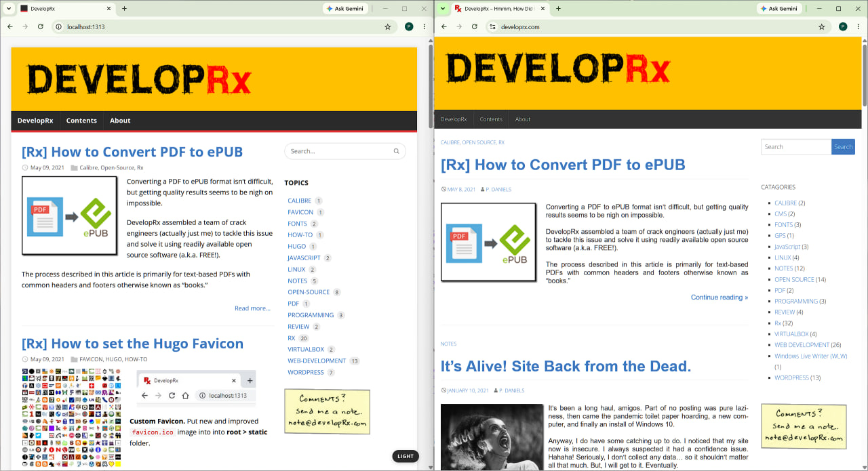Click 'Read more…' under the PDF to ePUB post
This screenshot has width=868, height=471.
point(252,308)
